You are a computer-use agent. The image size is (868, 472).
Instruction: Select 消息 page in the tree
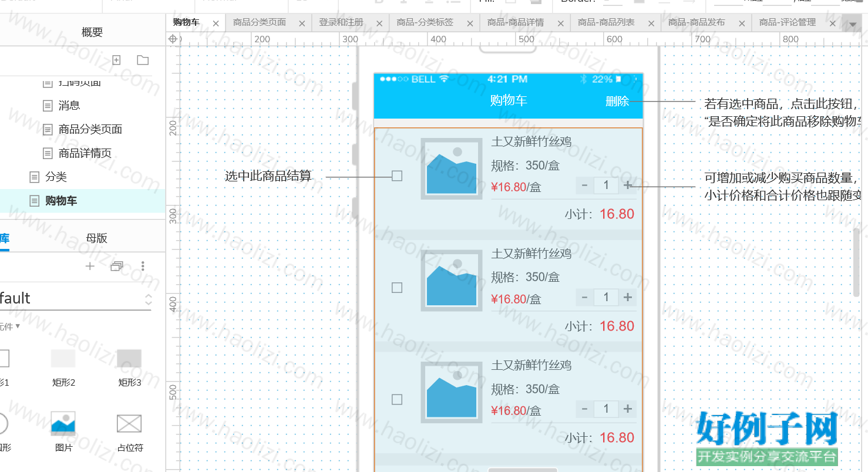click(x=69, y=106)
